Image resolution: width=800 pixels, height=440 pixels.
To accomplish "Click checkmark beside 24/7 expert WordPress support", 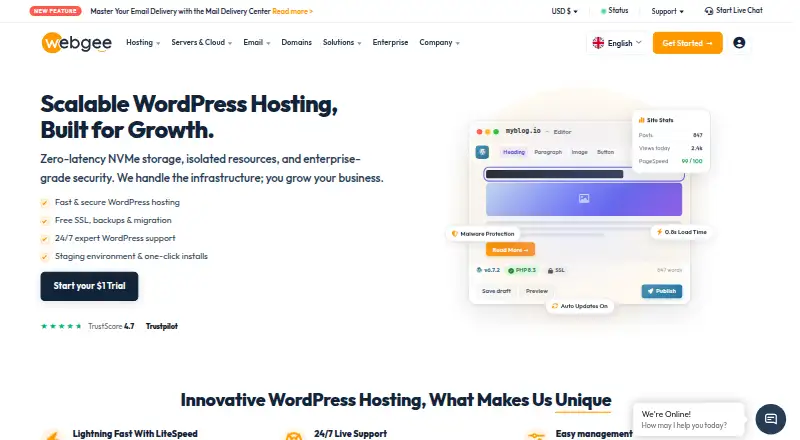I will 44,238.
